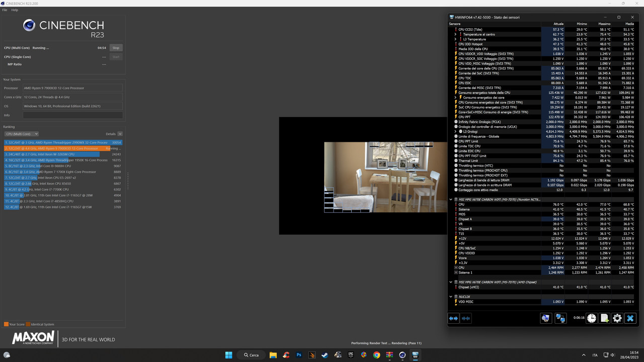Open Cinebench Help menu
This screenshot has height=362, width=644.
tap(15, 10)
